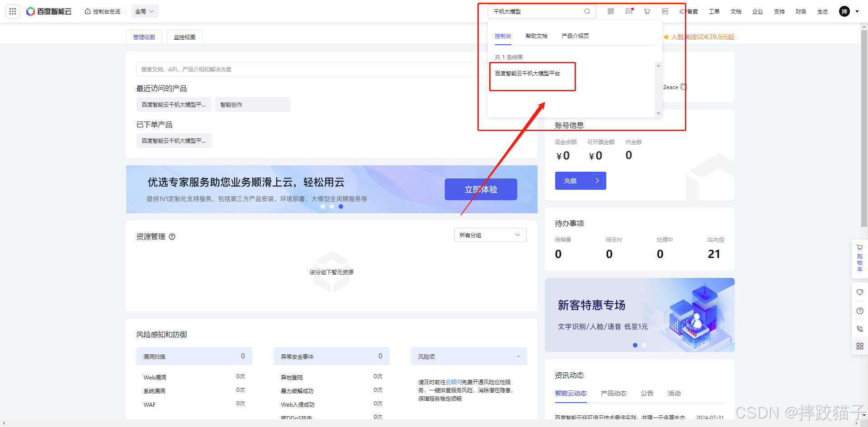
Task: Open the 企业 menu
Action: tap(758, 11)
